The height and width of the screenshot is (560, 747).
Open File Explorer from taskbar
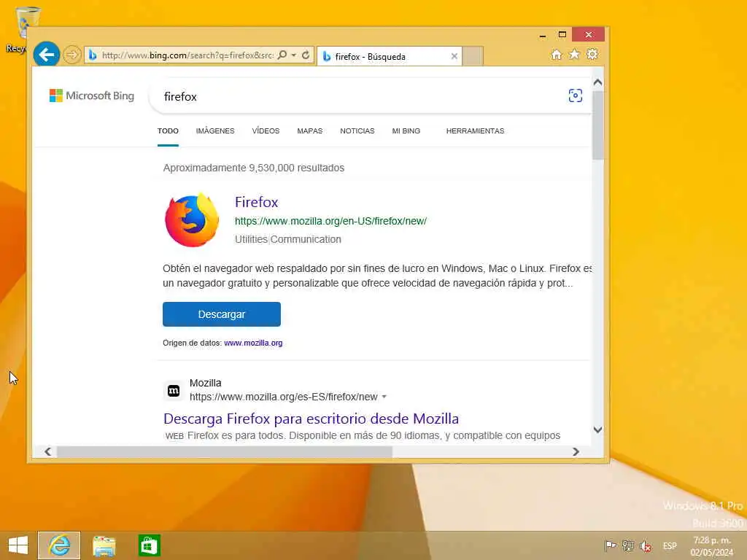click(x=104, y=545)
